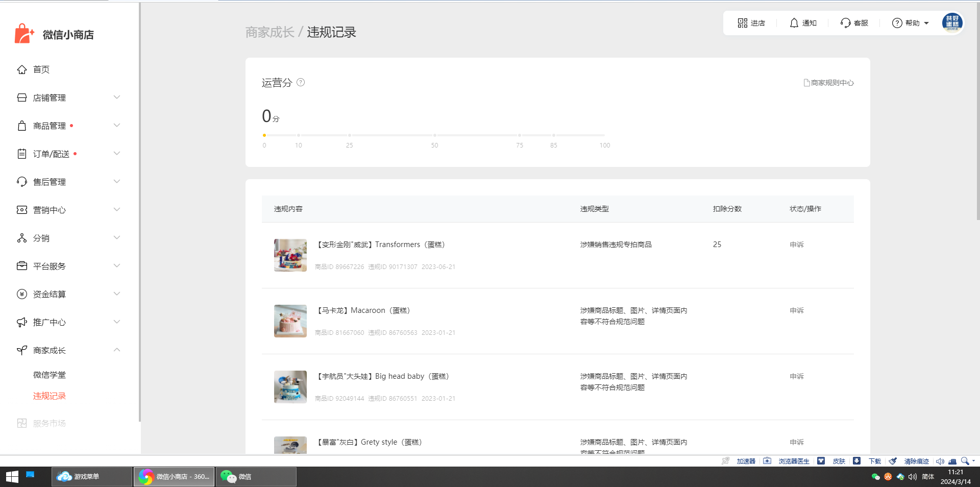Switch to 微信 app in taskbar
This screenshot has width=980, height=487.
[256, 477]
